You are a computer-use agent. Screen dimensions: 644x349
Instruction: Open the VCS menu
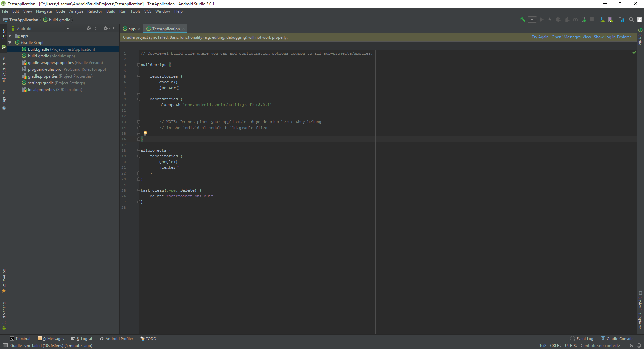click(x=148, y=11)
